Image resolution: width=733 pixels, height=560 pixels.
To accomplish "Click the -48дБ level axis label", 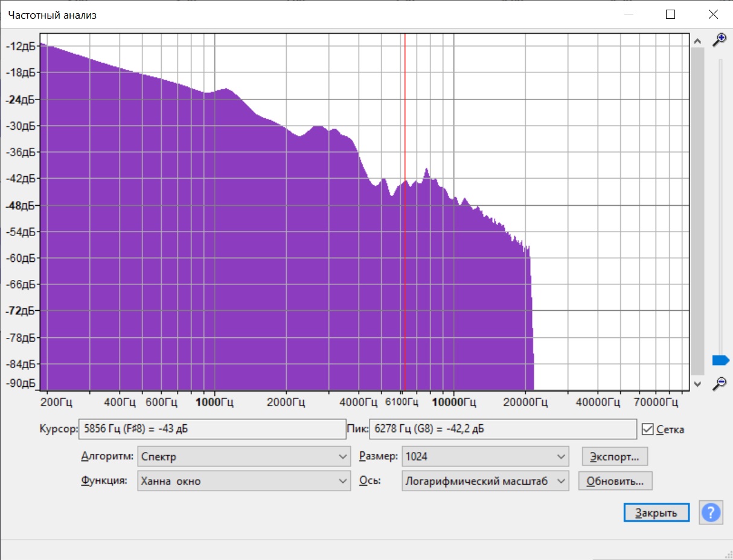I will (21, 205).
